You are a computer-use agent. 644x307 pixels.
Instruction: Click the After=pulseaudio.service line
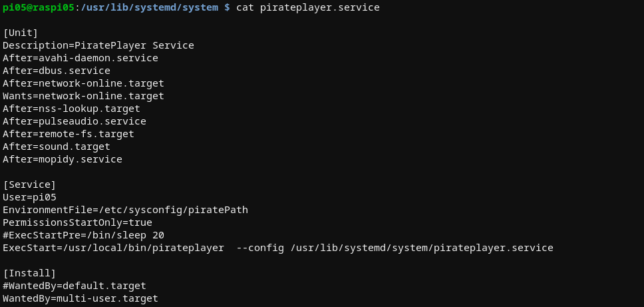pyautogui.click(x=75, y=121)
